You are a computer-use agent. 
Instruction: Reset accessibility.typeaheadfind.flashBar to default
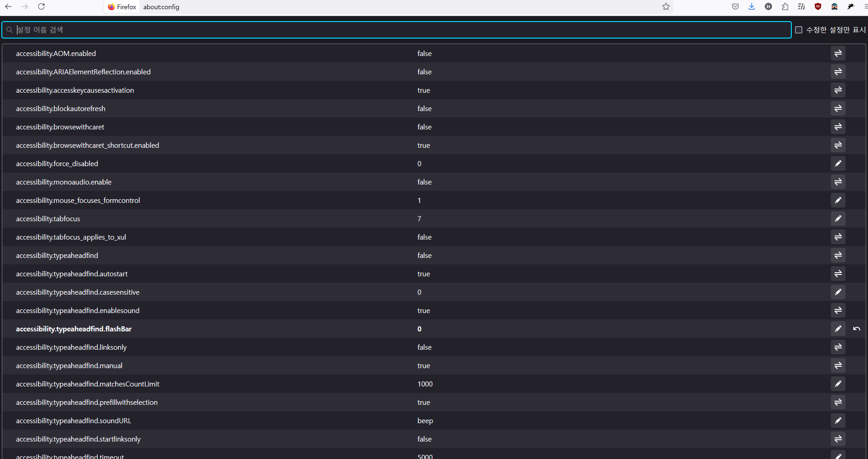tap(857, 329)
